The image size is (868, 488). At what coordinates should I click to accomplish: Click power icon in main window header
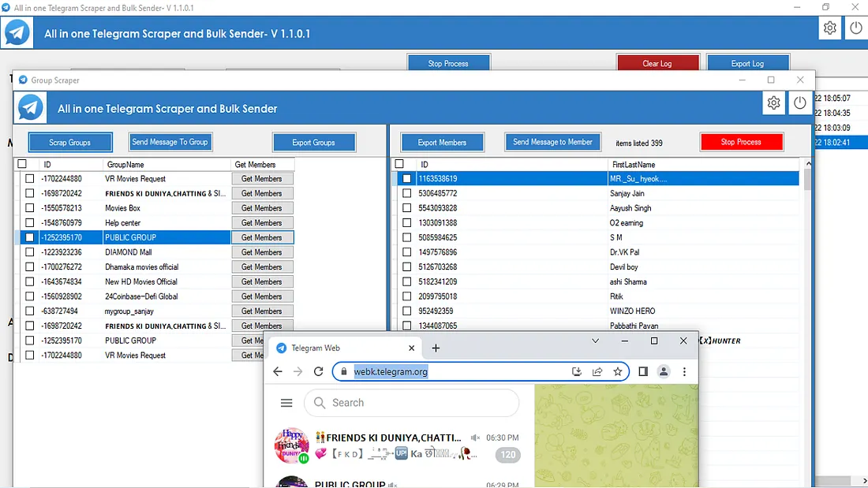(x=856, y=28)
